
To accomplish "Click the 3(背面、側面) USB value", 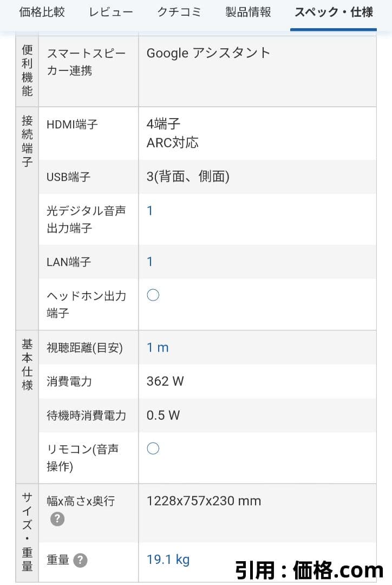I will pyautogui.click(x=188, y=177).
